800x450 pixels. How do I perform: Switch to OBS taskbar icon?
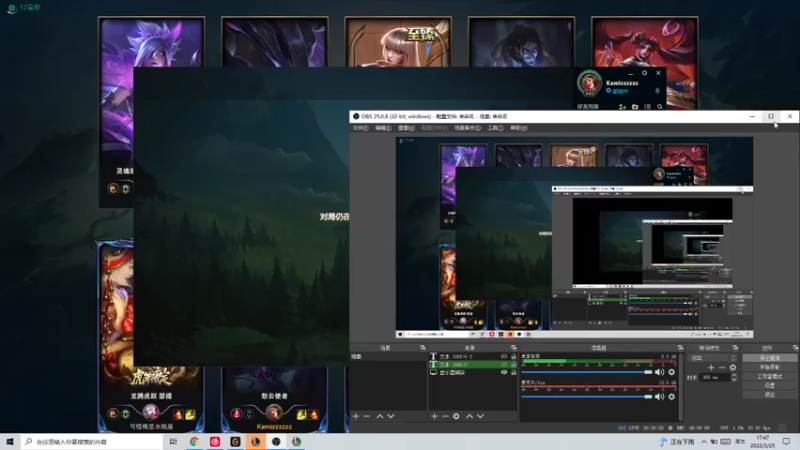click(x=276, y=442)
